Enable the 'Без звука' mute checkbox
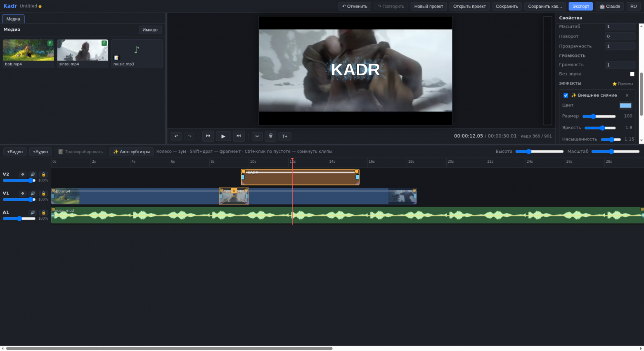 click(x=632, y=74)
